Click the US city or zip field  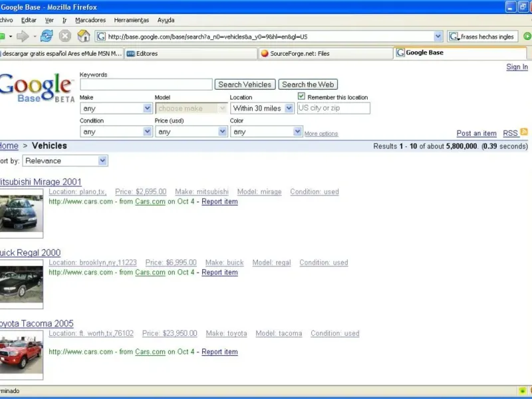334,108
